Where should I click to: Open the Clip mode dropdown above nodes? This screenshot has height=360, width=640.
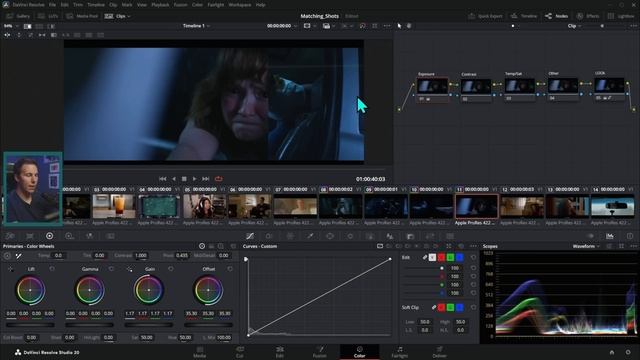pyautogui.click(x=574, y=26)
